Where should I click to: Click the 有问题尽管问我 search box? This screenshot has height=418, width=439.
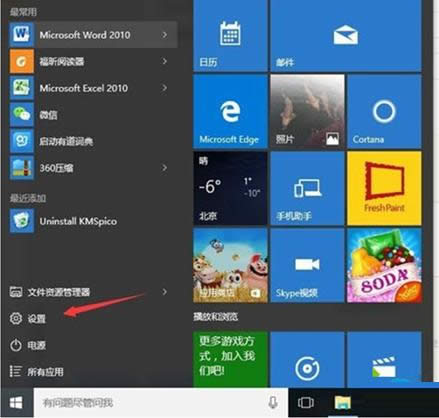[x=161, y=403]
